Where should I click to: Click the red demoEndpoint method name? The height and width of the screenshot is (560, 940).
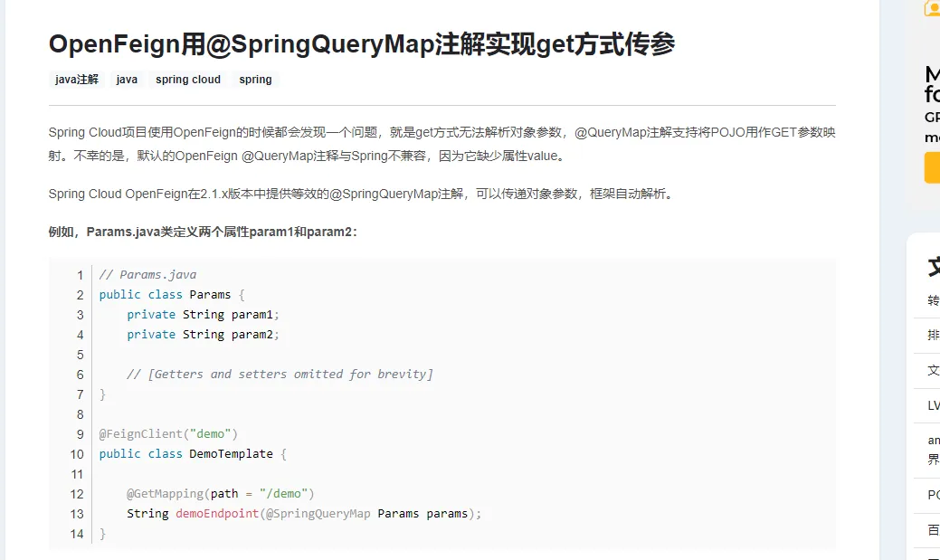[217, 513]
